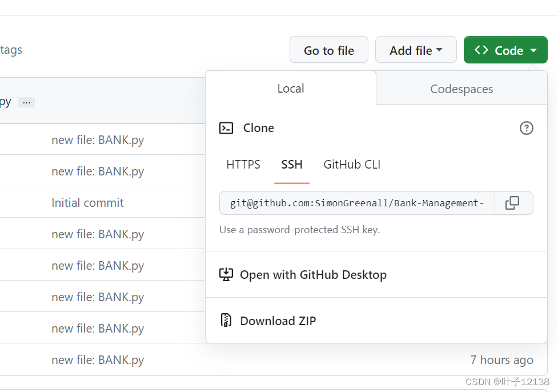Viewport: 558px width, 392px height.
Task: Click the terminal icon next to Clone
Action: (x=226, y=128)
